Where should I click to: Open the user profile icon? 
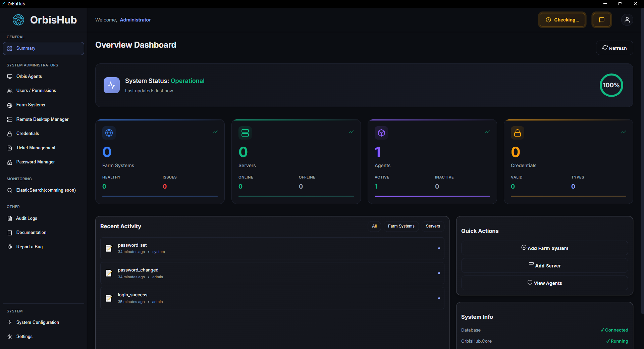pyautogui.click(x=627, y=19)
